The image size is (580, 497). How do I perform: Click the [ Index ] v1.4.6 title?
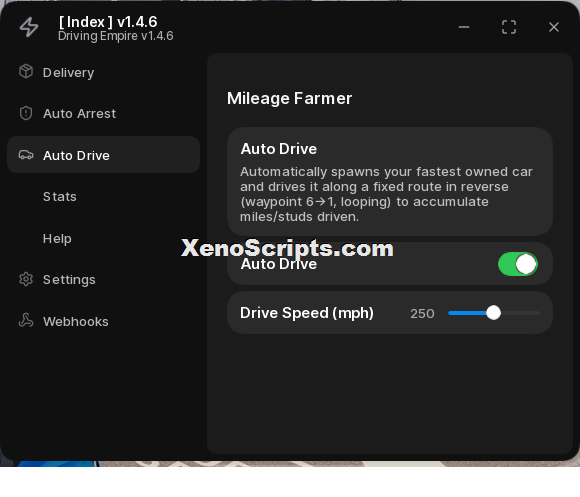point(108,22)
